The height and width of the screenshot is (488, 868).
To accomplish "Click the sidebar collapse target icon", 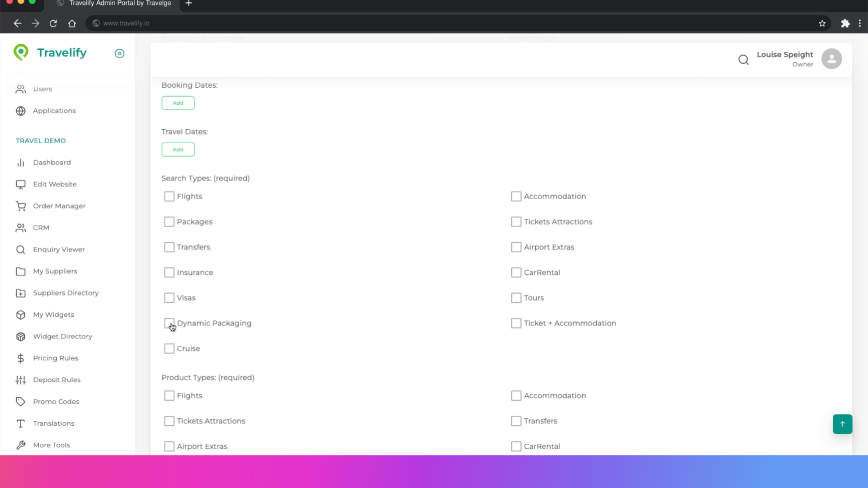I will coord(119,53).
